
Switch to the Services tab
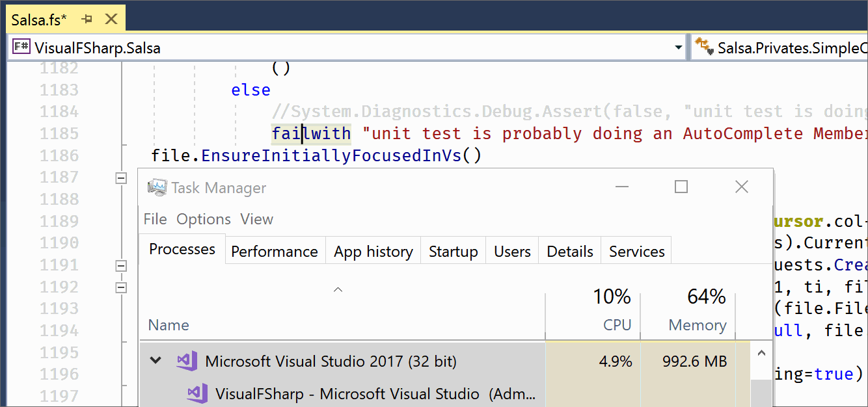tap(636, 251)
